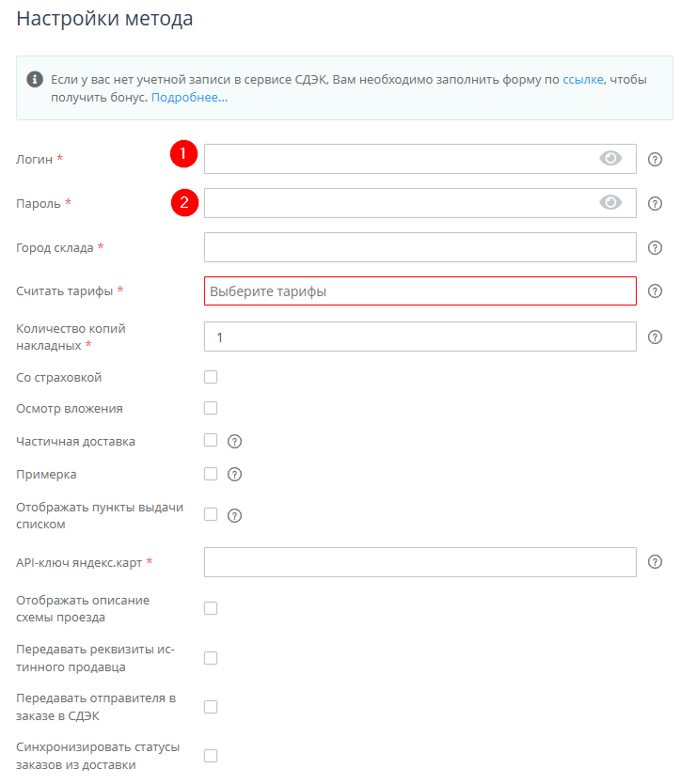Screen dimensions: 696x784
Task: Toggle eye icon in Логин field
Action: (611, 159)
